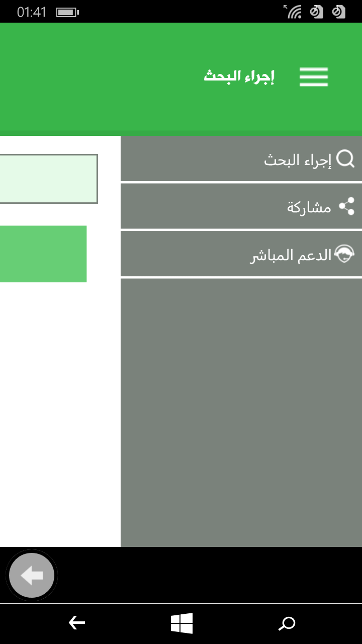The image size is (362, 644).
Task: Tap the Windows back arrow in navigation bar
Action: coord(77,623)
